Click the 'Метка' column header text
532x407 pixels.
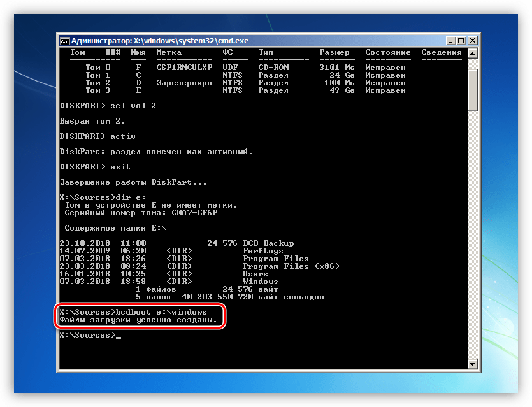(169, 52)
